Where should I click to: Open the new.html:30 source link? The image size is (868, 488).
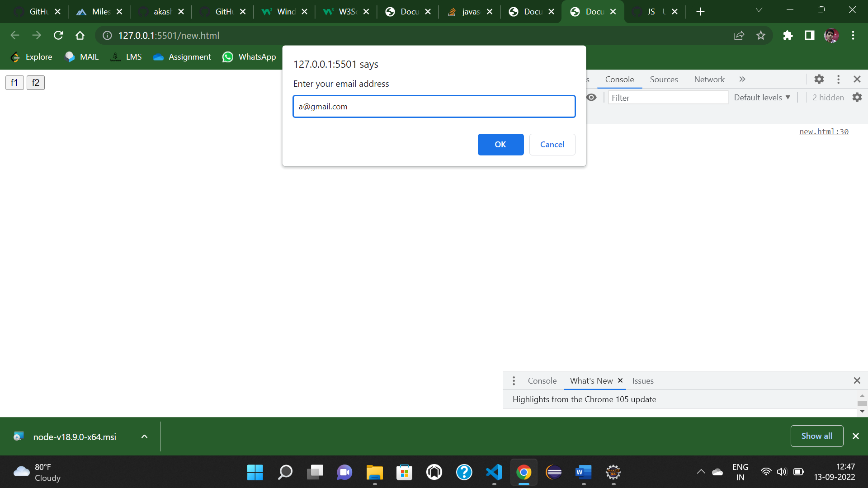[824, 131]
